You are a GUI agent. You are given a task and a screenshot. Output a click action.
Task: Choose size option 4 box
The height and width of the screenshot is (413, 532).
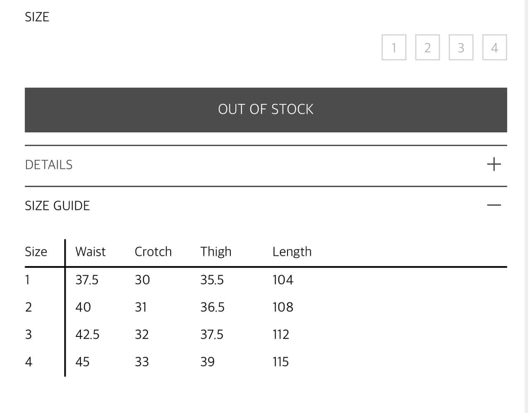(494, 47)
